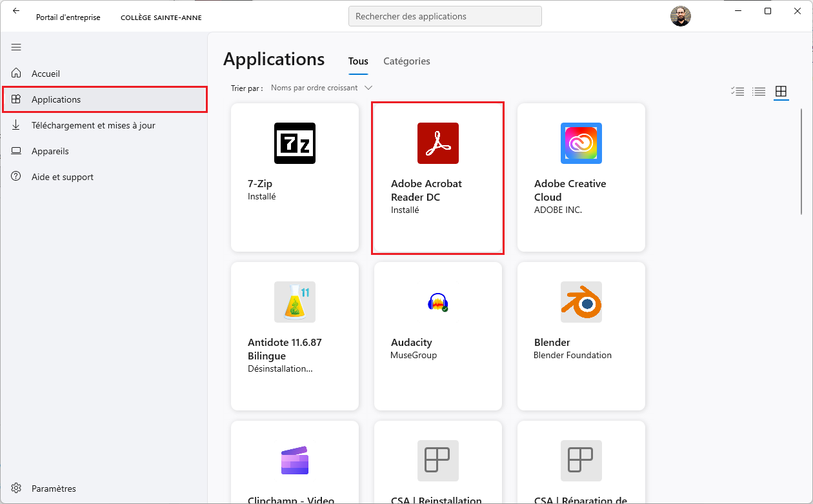Click the user profile avatar
The height and width of the screenshot is (504, 813).
[681, 17]
